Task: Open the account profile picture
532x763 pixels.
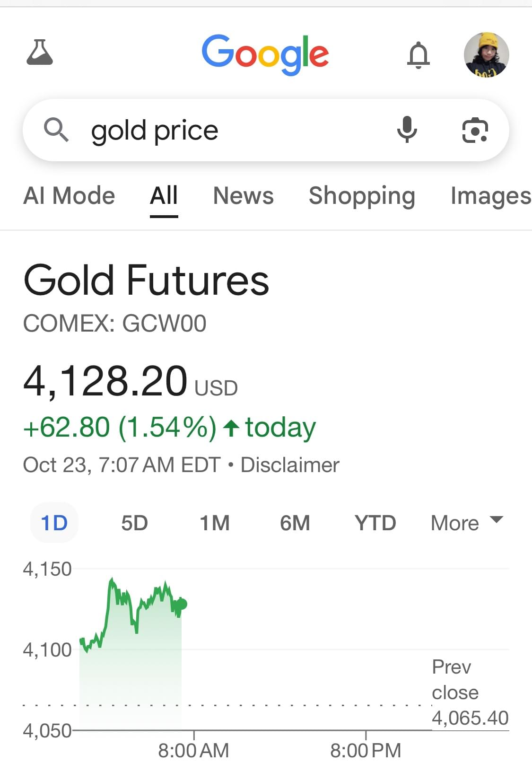Action: click(x=486, y=54)
